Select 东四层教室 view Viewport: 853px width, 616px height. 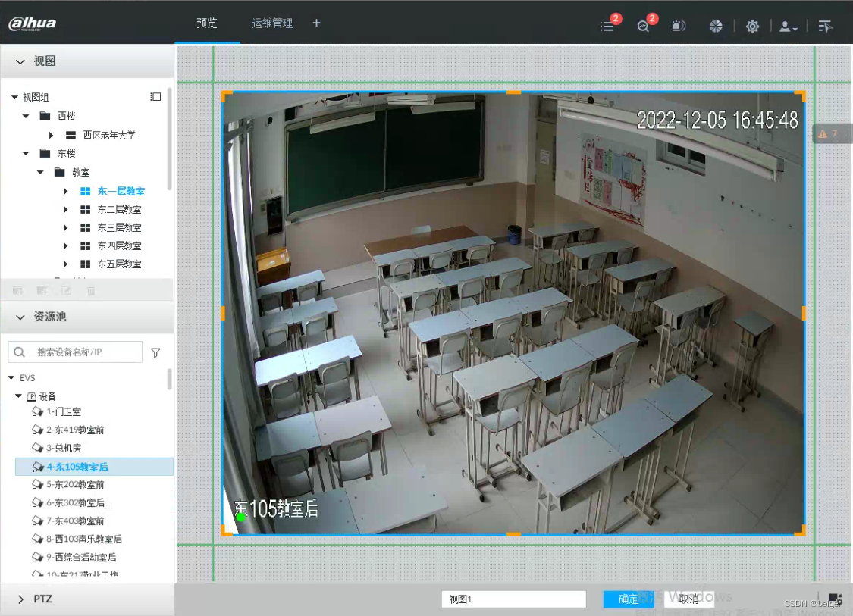coord(120,245)
